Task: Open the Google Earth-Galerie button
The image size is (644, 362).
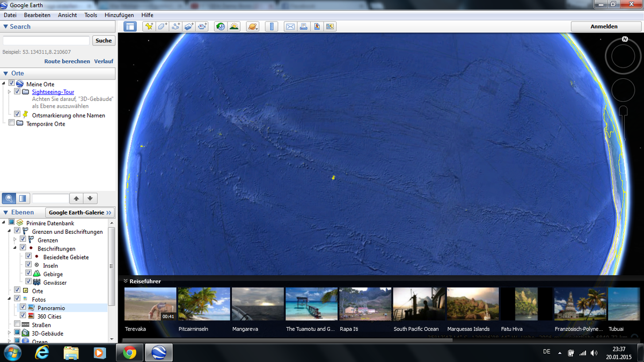Action: [80, 212]
